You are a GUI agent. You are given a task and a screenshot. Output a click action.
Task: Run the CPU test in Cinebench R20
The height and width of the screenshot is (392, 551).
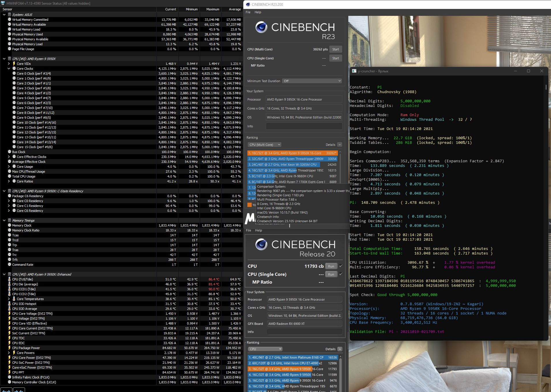tap(331, 266)
